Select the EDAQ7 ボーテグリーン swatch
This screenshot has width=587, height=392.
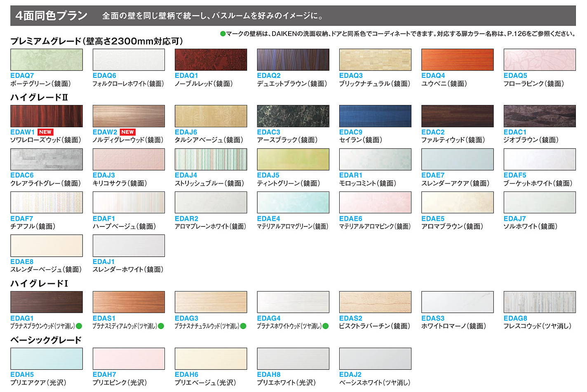(47, 60)
